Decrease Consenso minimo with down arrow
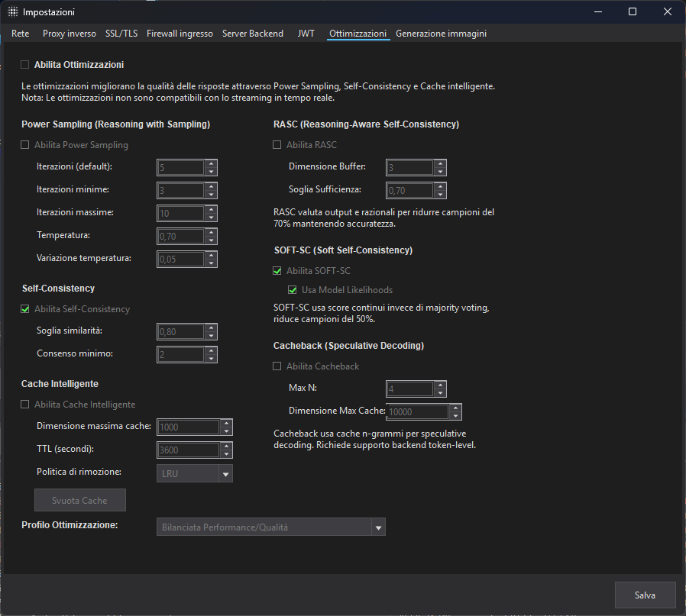 point(212,359)
